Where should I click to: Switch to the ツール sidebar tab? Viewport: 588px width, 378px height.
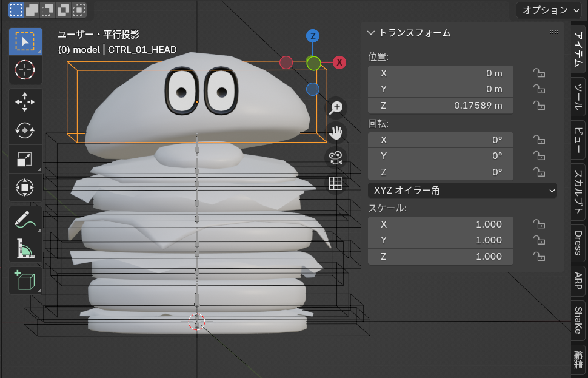tap(578, 96)
